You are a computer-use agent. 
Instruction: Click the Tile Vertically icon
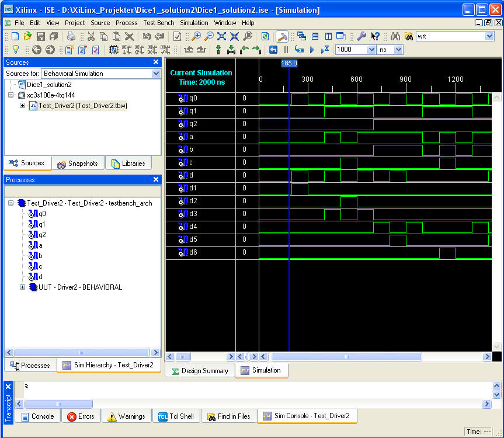click(328, 36)
